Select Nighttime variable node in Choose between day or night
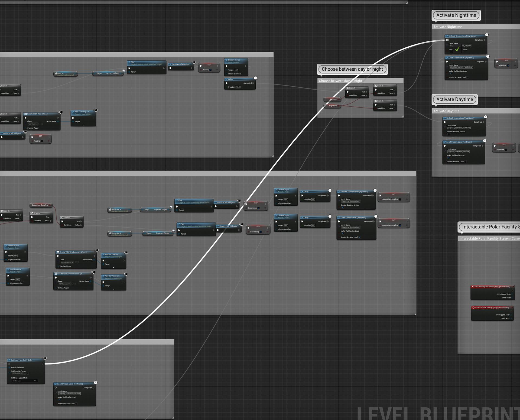Screen dimensions: 520x420 pyautogui.click(x=332, y=106)
